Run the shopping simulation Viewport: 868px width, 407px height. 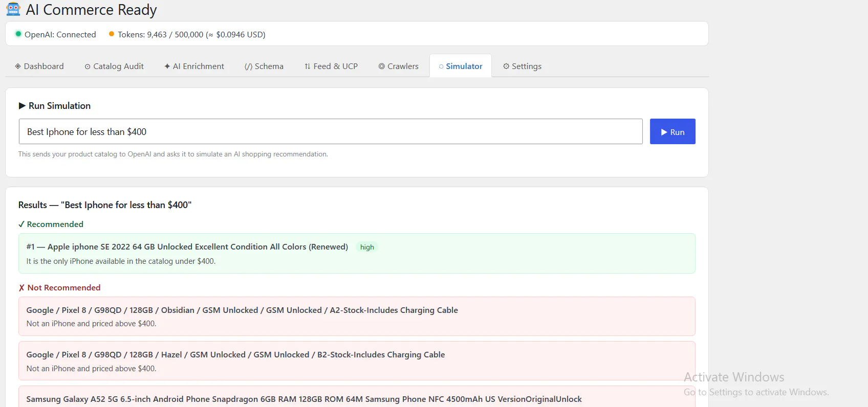[672, 131]
